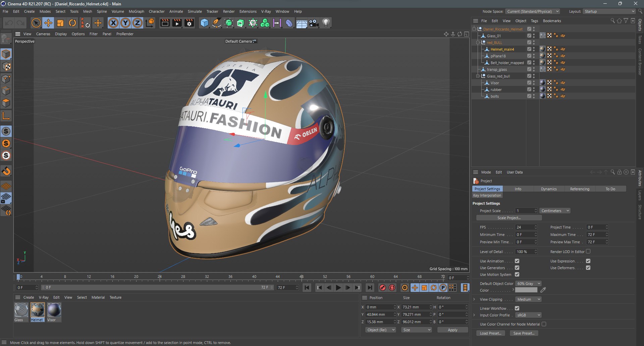The image size is (644, 346).
Task: Toggle Linear Workflow checkbox
Action: point(517,308)
